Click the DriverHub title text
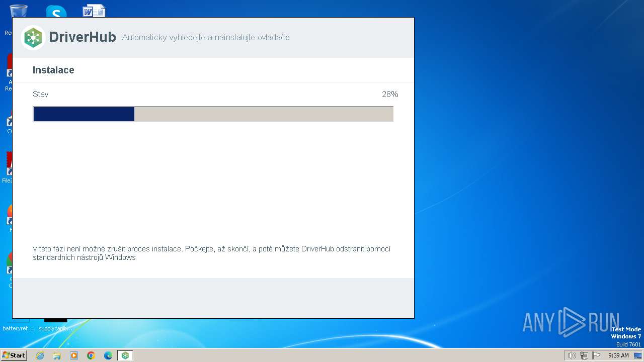Viewport: 644px width, 362px height. [x=83, y=37]
